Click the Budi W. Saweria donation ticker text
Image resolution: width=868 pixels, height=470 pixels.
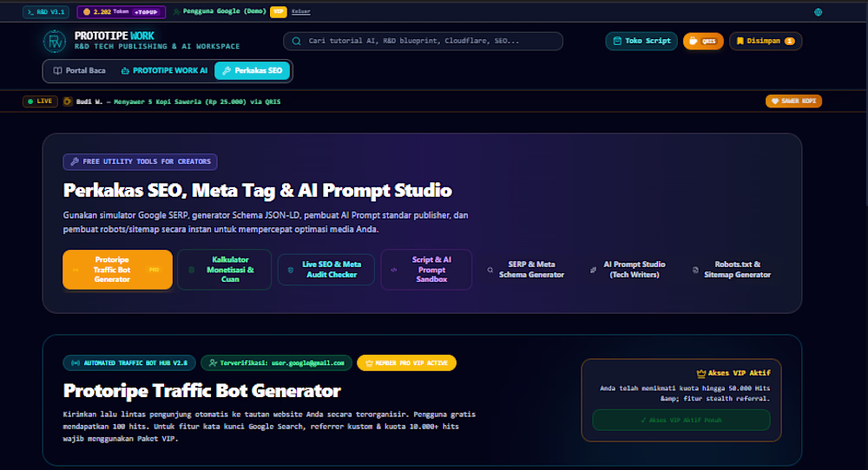[x=178, y=101]
